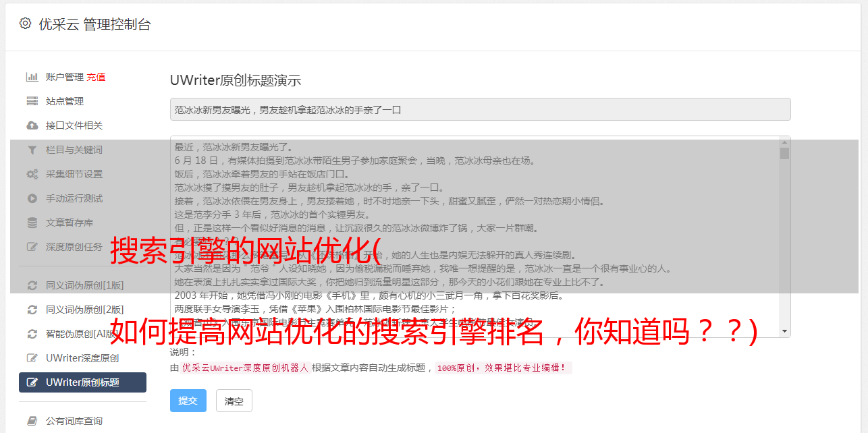This screenshot has height=433, width=868.
Task: Click the play icon for 手动运行测试
Action: point(32,198)
